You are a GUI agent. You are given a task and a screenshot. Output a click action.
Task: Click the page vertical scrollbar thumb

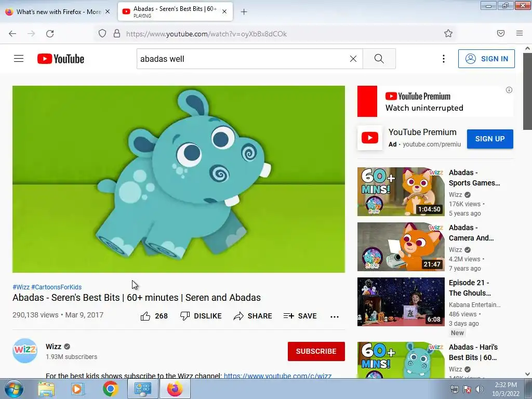pyautogui.click(x=528, y=91)
